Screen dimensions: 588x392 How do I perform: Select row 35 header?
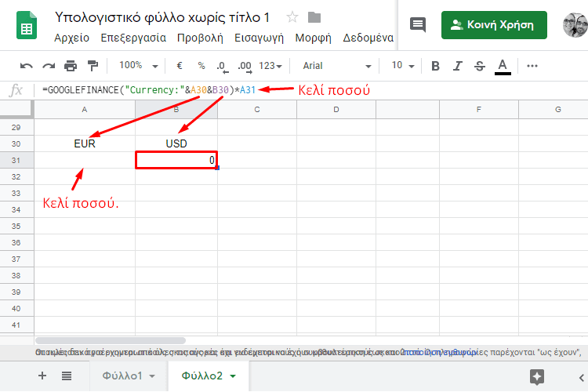[16, 227]
